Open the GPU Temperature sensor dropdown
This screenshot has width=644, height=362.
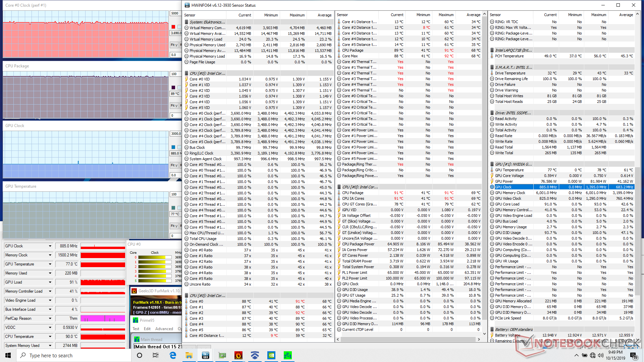(50, 264)
